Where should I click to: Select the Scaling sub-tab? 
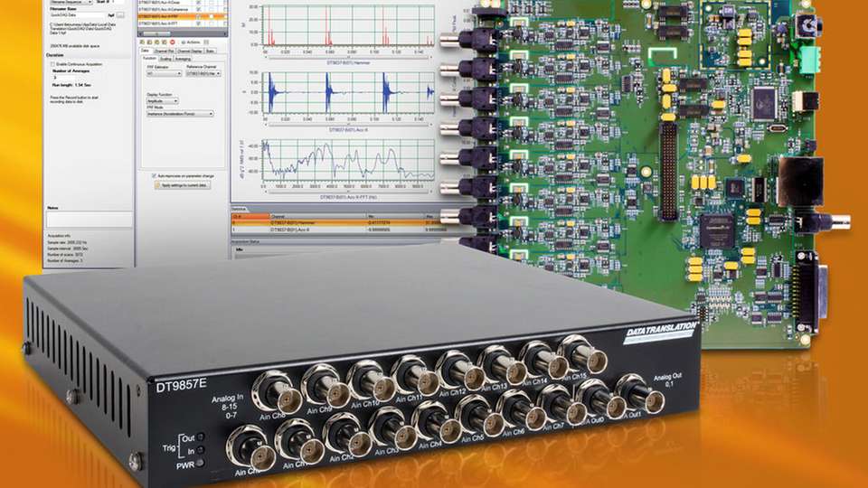[166, 58]
